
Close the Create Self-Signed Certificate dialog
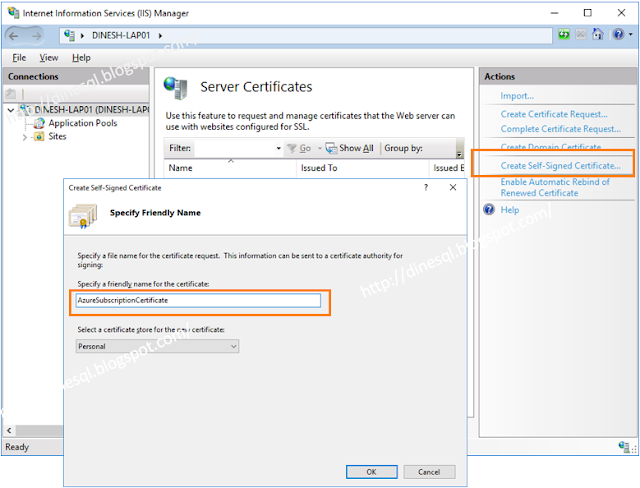[453, 187]
